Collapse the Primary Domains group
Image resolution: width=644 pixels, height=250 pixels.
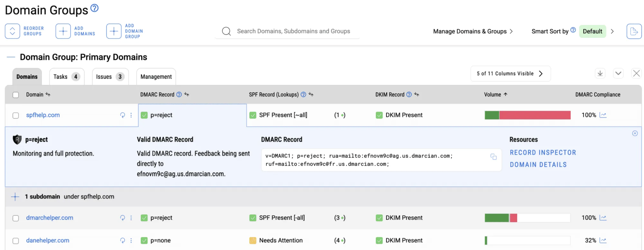tap(11, 57)
